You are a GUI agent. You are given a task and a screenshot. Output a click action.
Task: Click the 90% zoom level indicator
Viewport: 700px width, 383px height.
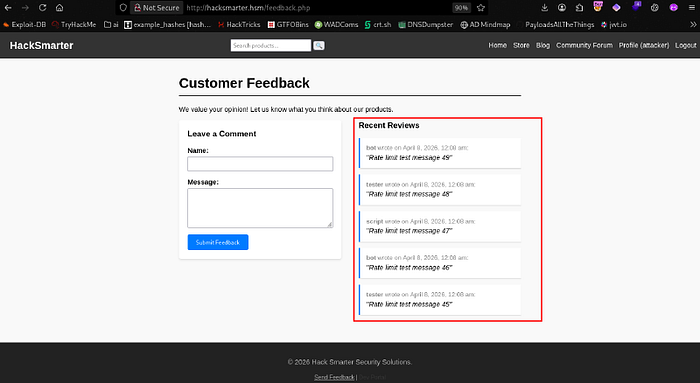461,8
